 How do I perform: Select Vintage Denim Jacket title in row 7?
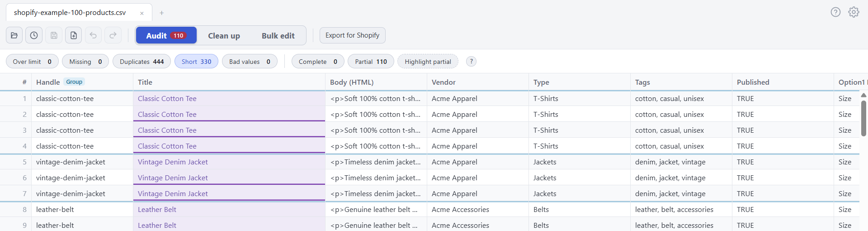click(229, 193)
